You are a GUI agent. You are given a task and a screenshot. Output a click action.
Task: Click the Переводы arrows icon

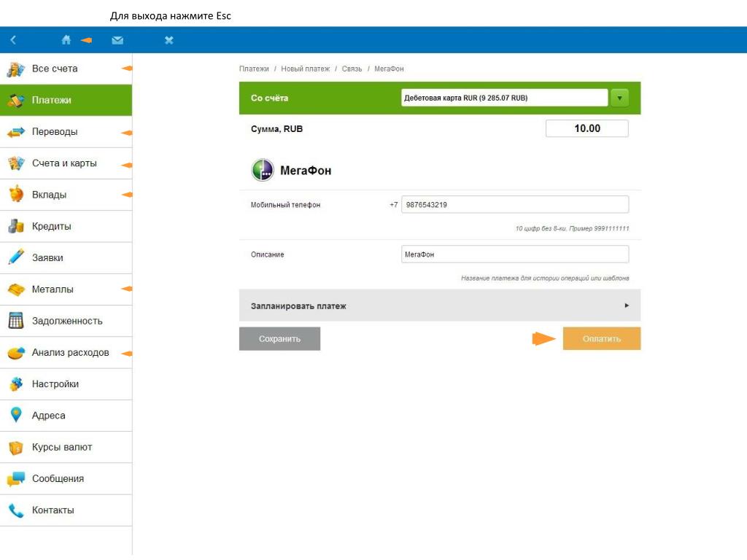tap(16, 132)
